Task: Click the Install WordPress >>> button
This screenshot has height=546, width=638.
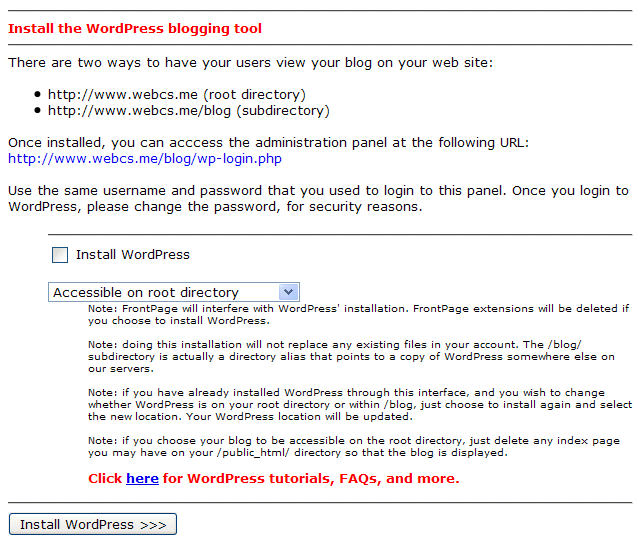Action: click(x=93, y=524)
